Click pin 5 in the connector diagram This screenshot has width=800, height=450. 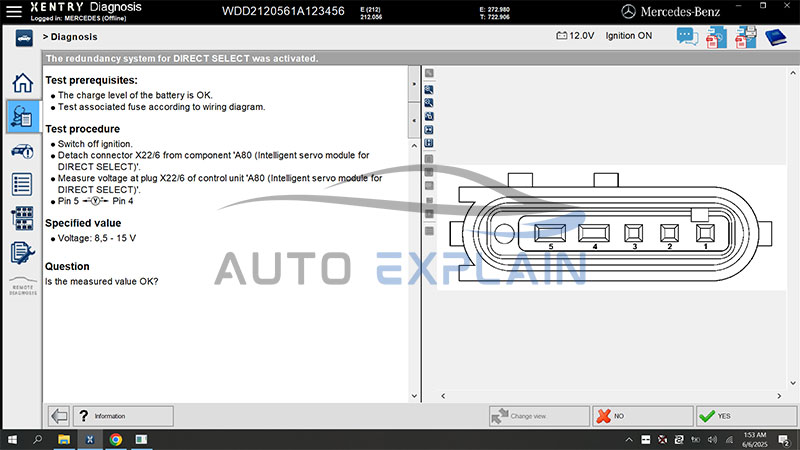pos(550,233)
